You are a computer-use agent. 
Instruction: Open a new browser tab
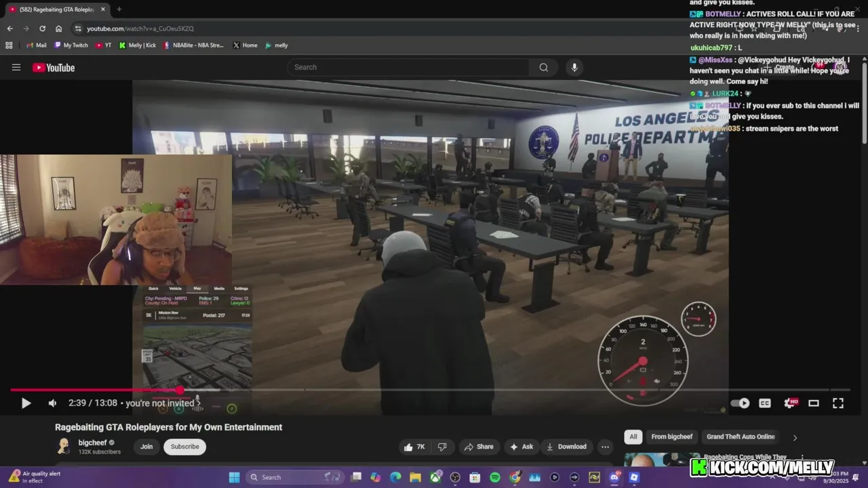coord(119,9)
